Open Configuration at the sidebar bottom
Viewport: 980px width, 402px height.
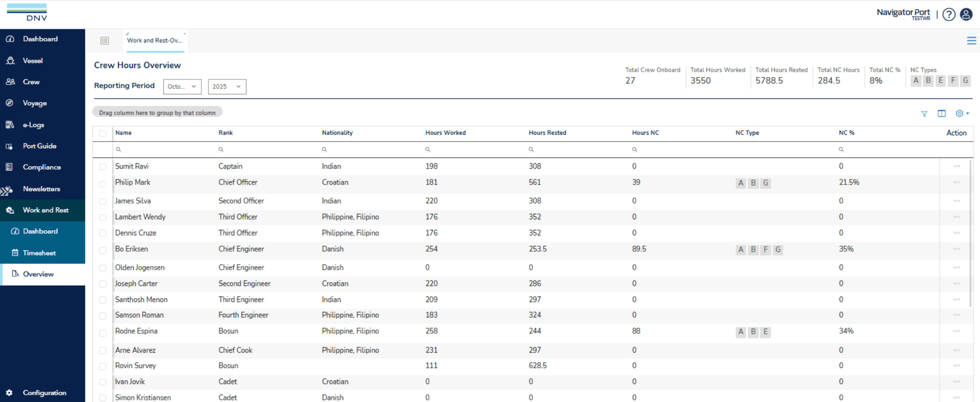pos(44,393)
